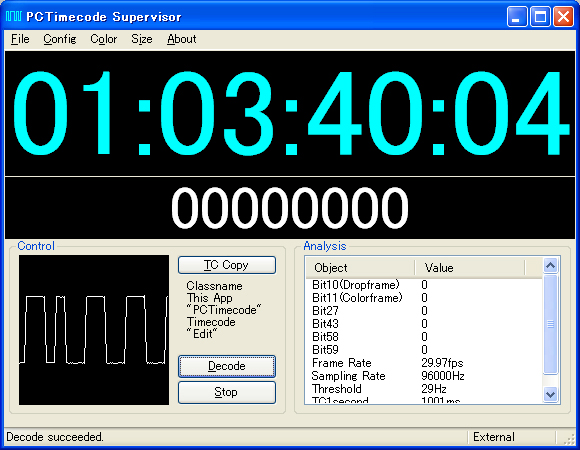Click scrollbar up arrow in Analysis list
The width and height of the screenshot is (580, 450).
(550, 265)
